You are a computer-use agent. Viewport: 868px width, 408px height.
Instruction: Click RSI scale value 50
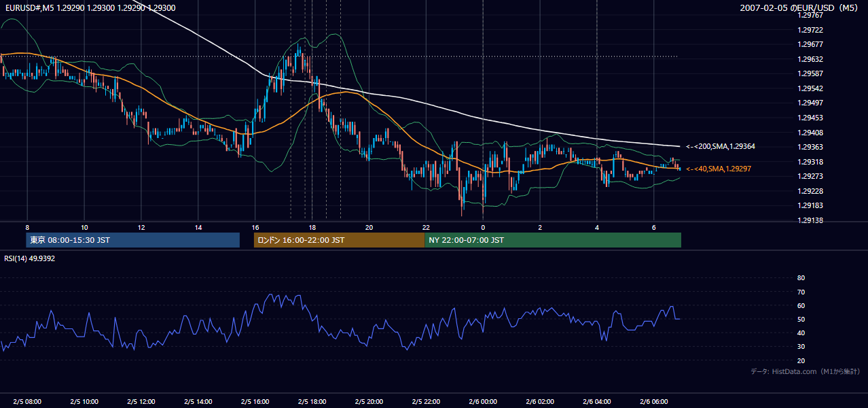[801, 320]
